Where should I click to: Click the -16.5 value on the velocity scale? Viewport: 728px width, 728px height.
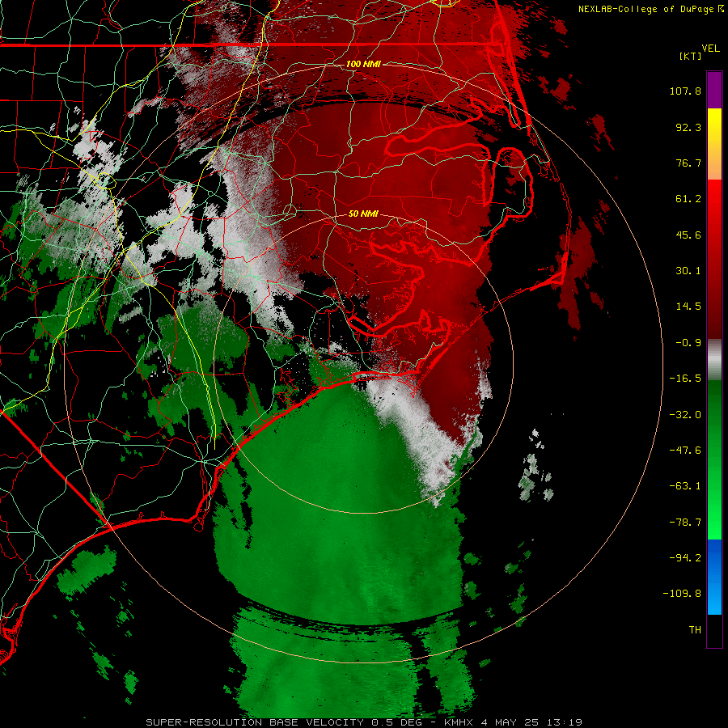(685, 379)
